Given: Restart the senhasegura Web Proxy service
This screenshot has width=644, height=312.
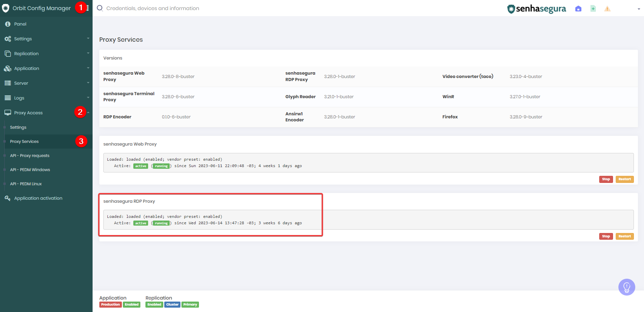Looking at the screenshot, I should pos(624,179).
